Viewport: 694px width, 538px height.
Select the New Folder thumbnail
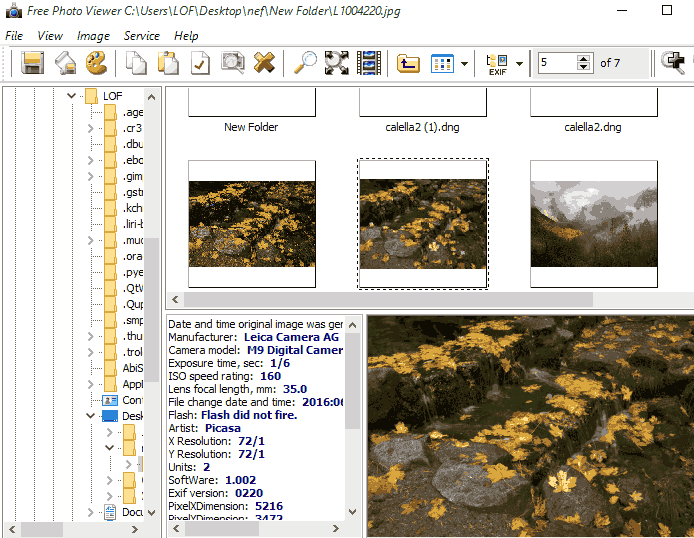(x=251, y=109)
